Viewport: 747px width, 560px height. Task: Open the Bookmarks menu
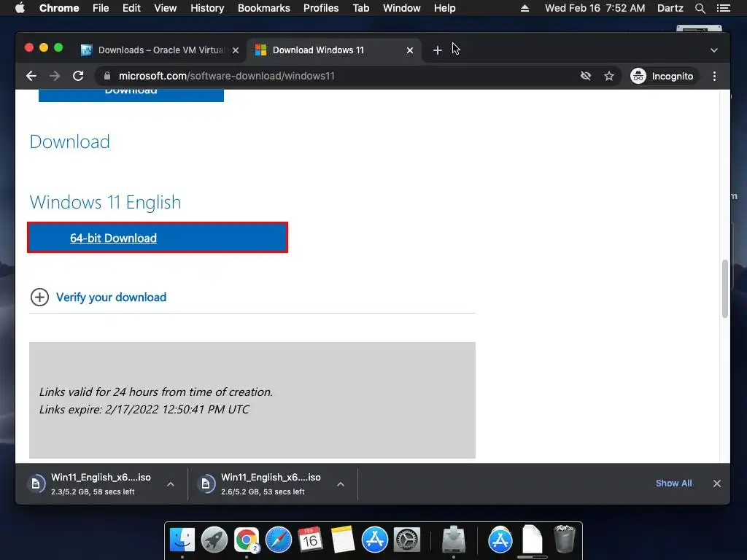pos(264,8)
